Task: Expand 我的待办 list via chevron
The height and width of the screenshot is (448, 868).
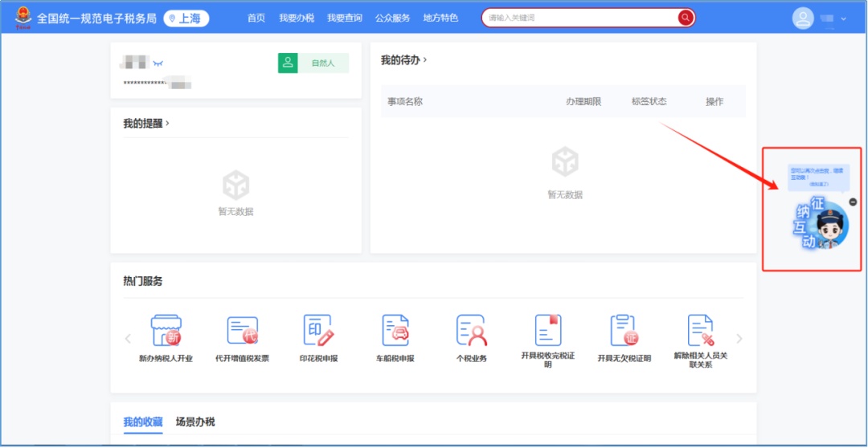Action: [425, 59]
